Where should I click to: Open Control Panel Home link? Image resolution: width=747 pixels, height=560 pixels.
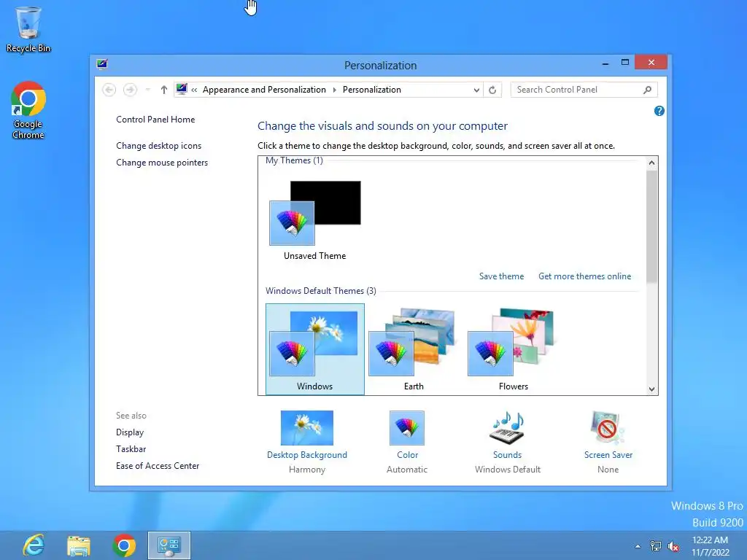155,120
